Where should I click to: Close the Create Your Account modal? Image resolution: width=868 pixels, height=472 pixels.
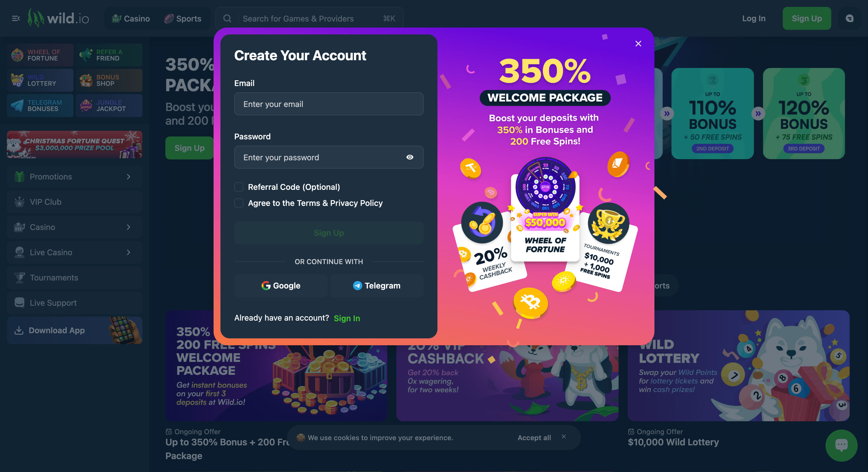pyautogui.click(x=638, y=44)
